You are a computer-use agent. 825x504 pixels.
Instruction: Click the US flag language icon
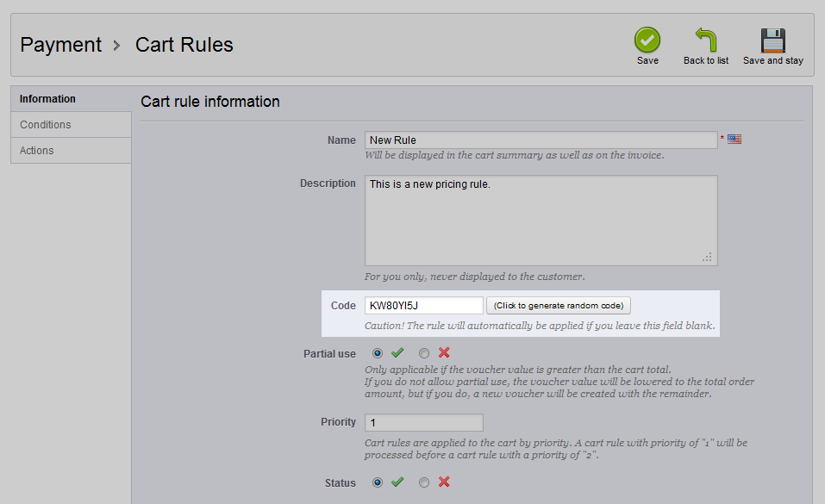tap(734, 140)
